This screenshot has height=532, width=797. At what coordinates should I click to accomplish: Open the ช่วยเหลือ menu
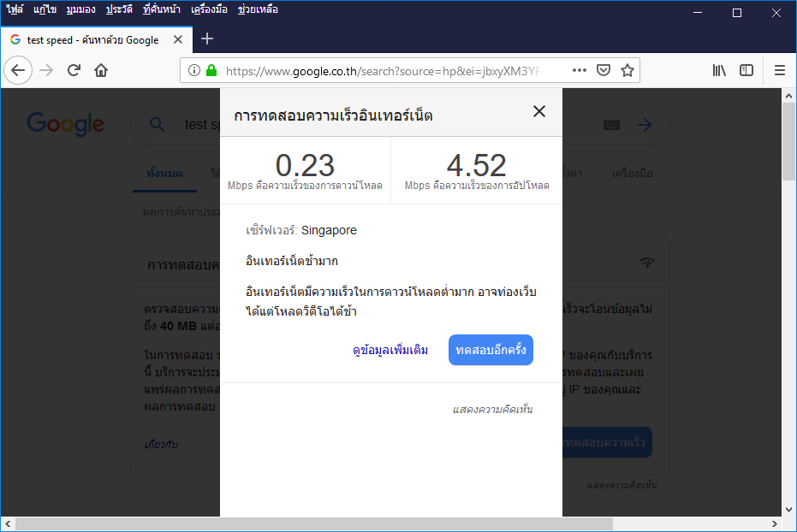click(x=258, y=9)
